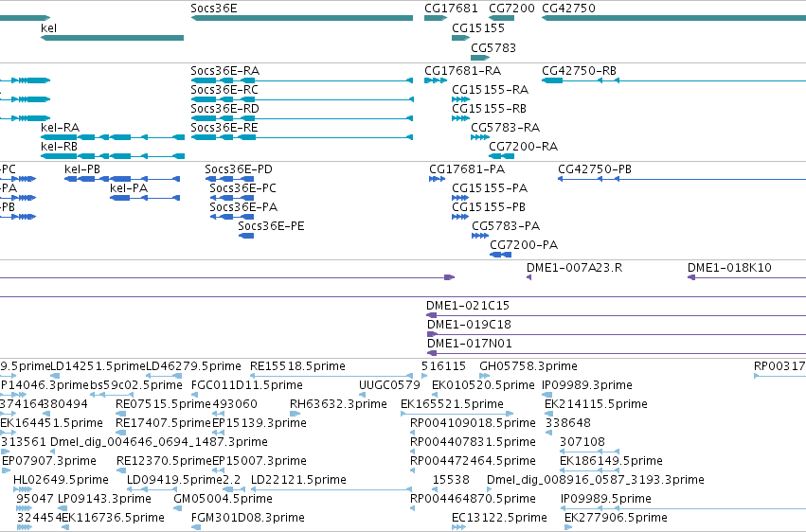
Task: Open the Socs36E-PE protein
Action: click(x=246, y=236)
